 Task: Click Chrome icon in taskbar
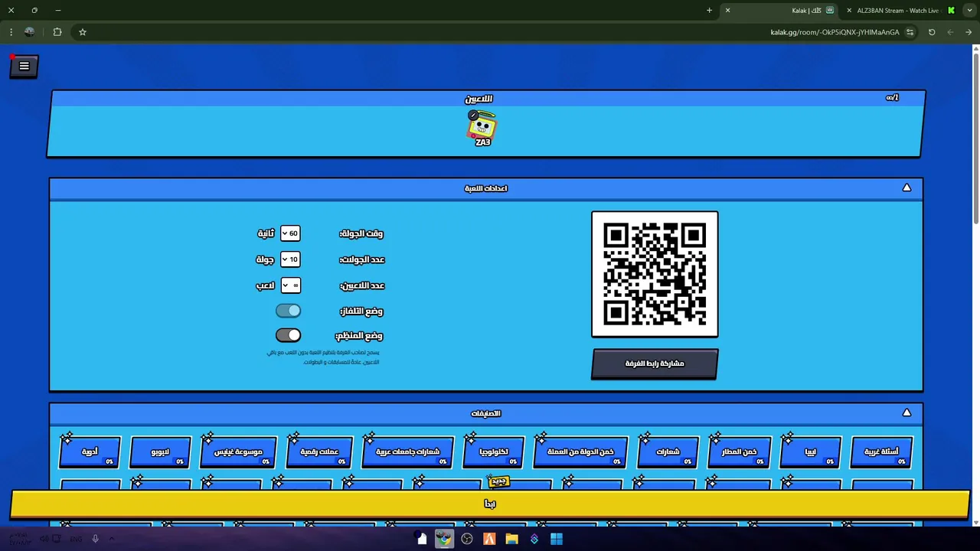coord(444,539)
